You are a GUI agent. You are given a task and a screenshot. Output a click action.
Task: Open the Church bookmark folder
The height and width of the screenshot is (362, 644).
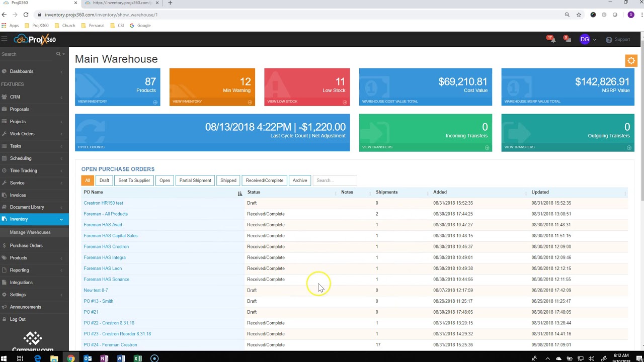65,26
